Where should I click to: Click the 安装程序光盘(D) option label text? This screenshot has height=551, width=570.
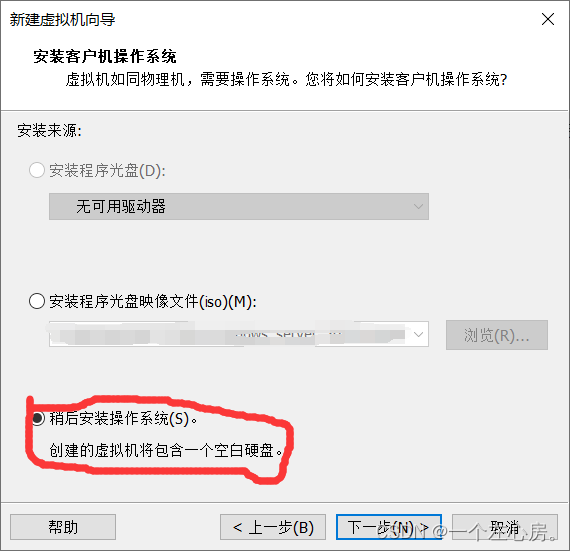pyautogui.click(x=107, y=170)
